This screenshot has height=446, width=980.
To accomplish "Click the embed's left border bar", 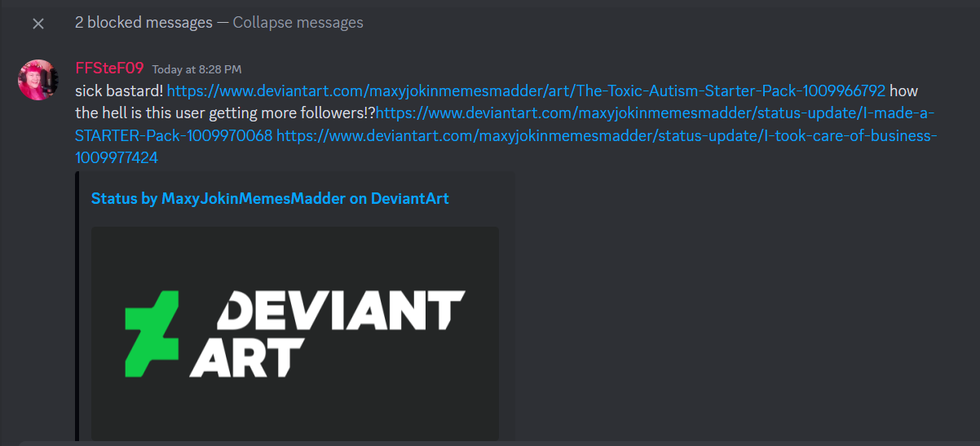I will point(77,306).
